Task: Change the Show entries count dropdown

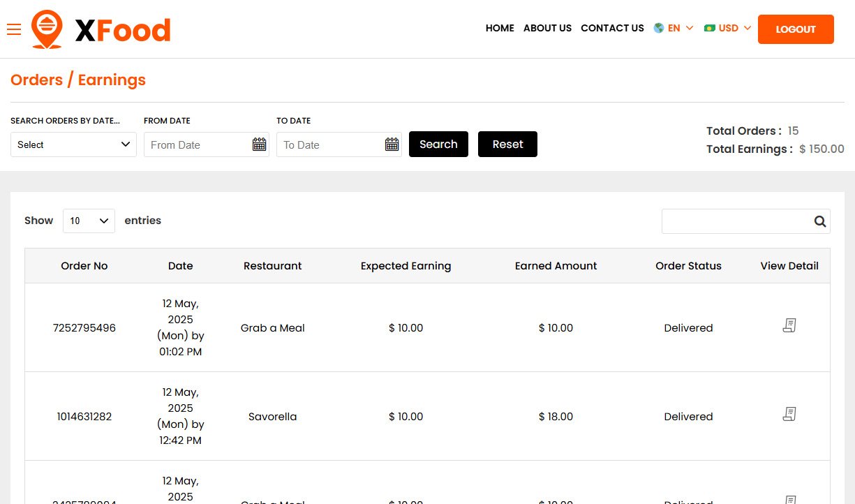Action: point(89,221)
